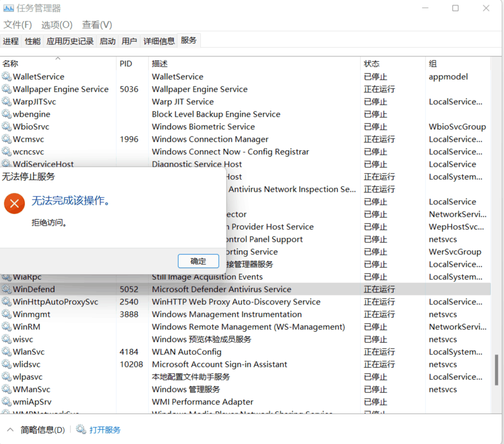
Task: Select Windows Remote Management (WS-Management) description
Action: [x=248, y=327]
